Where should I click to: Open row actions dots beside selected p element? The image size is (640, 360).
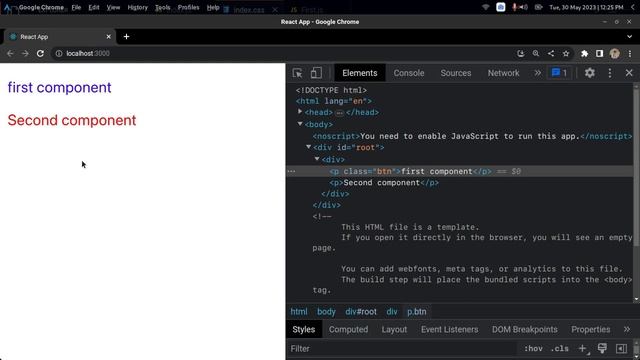click(x=291, y=171)
